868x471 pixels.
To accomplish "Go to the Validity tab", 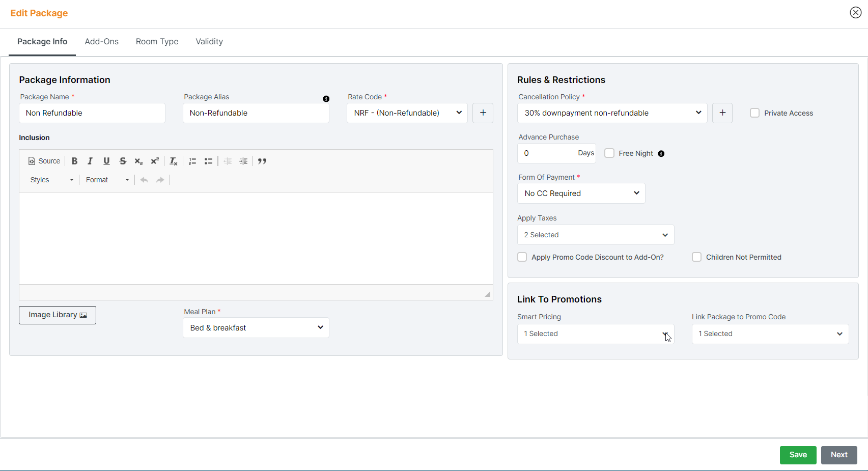I will 209,42.
